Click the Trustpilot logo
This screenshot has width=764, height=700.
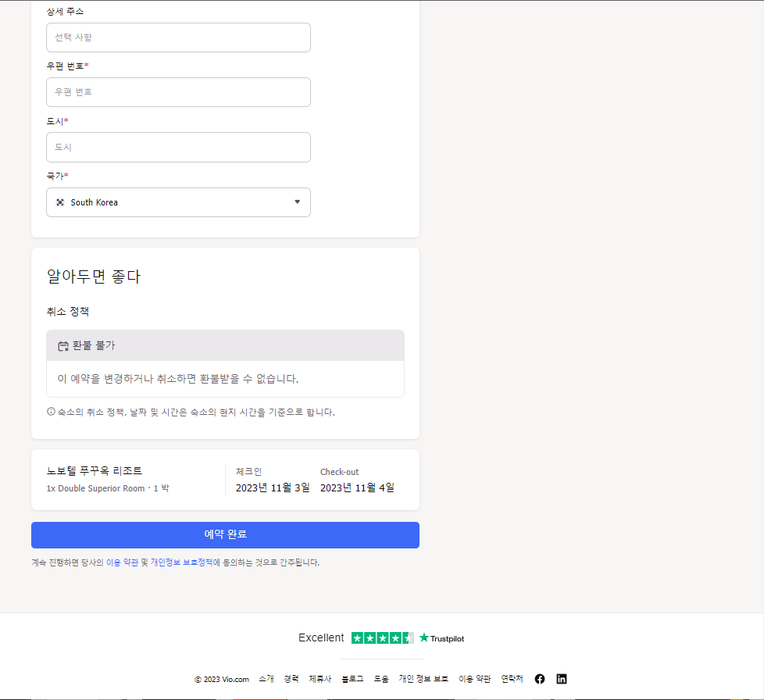pyautogui.click(x=441, y=638)
